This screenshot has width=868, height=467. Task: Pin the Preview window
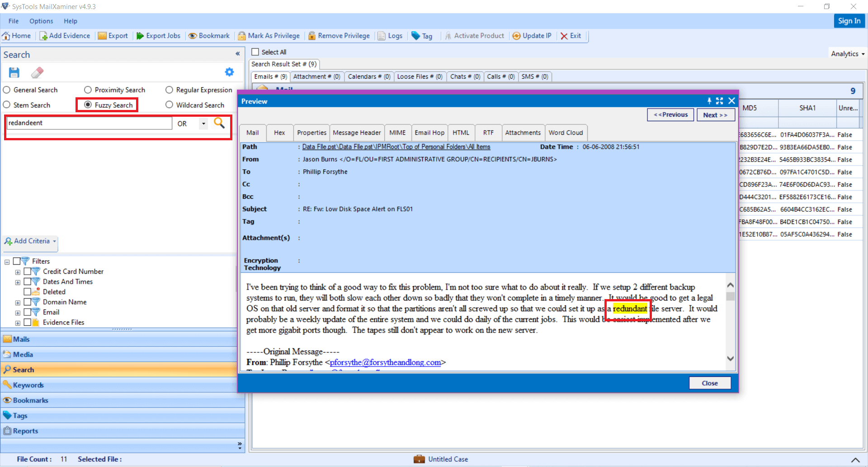pyautogui.click(x=708, y=101)
